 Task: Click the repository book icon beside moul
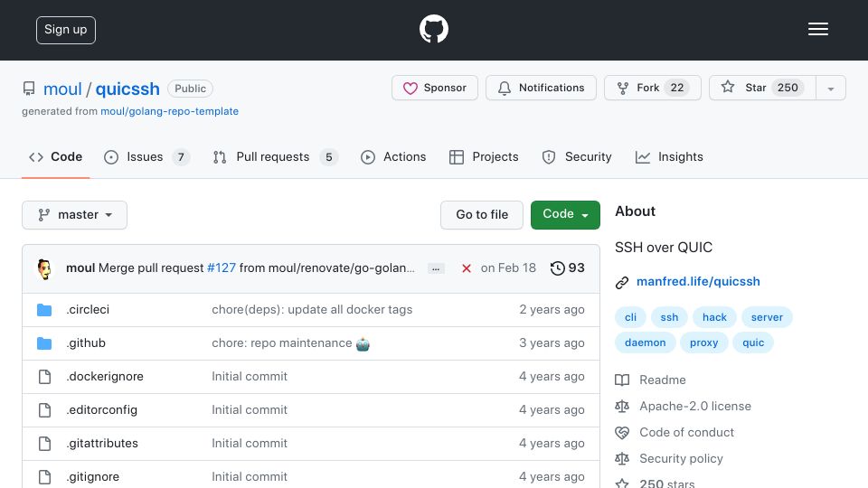tap(29, 89)
